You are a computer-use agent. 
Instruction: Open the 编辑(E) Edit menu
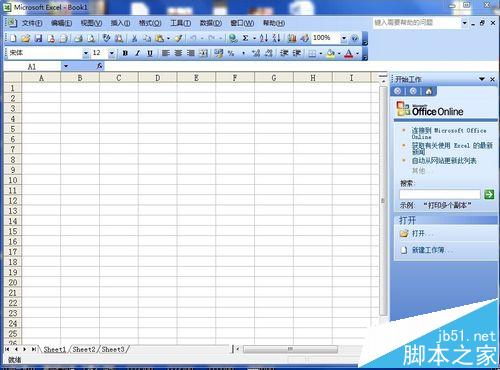coord(61,23)
